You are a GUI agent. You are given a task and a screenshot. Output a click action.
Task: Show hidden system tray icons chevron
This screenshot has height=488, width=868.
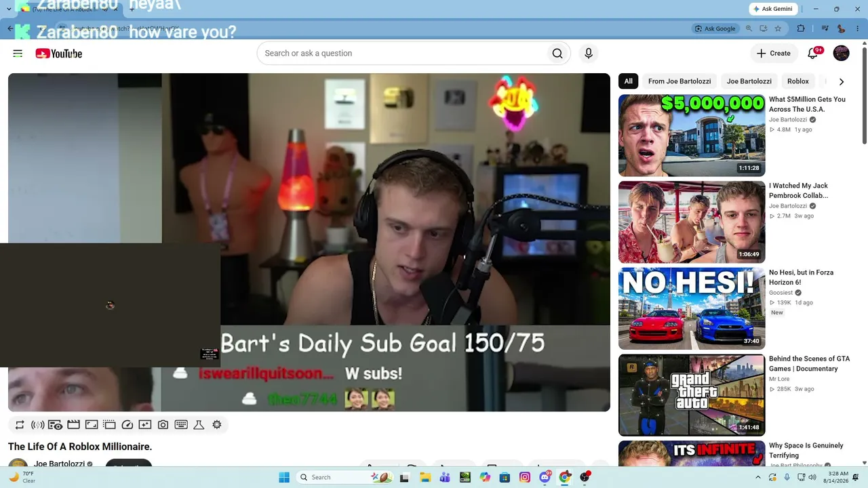(758, 477)
